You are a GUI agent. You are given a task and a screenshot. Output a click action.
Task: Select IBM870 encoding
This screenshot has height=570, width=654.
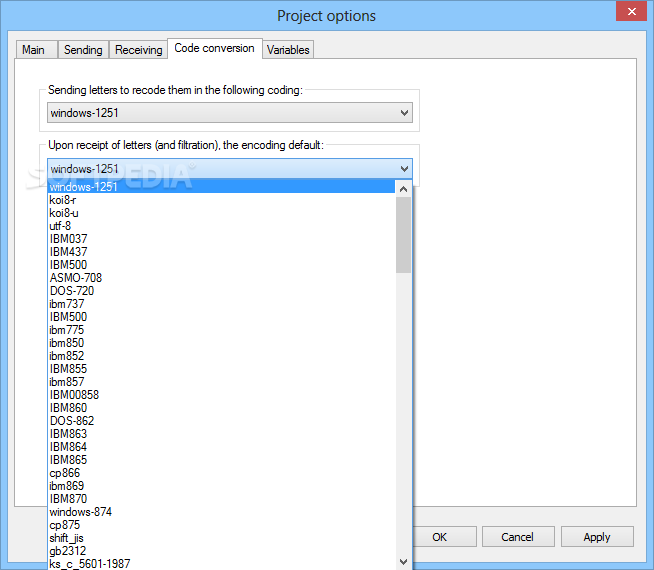tap(221, 499)
